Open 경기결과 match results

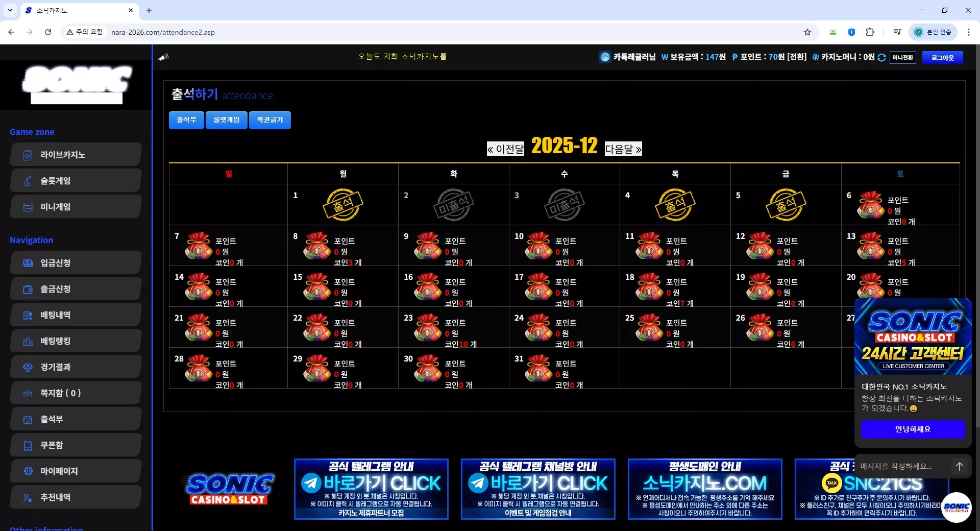pos(76,367)
